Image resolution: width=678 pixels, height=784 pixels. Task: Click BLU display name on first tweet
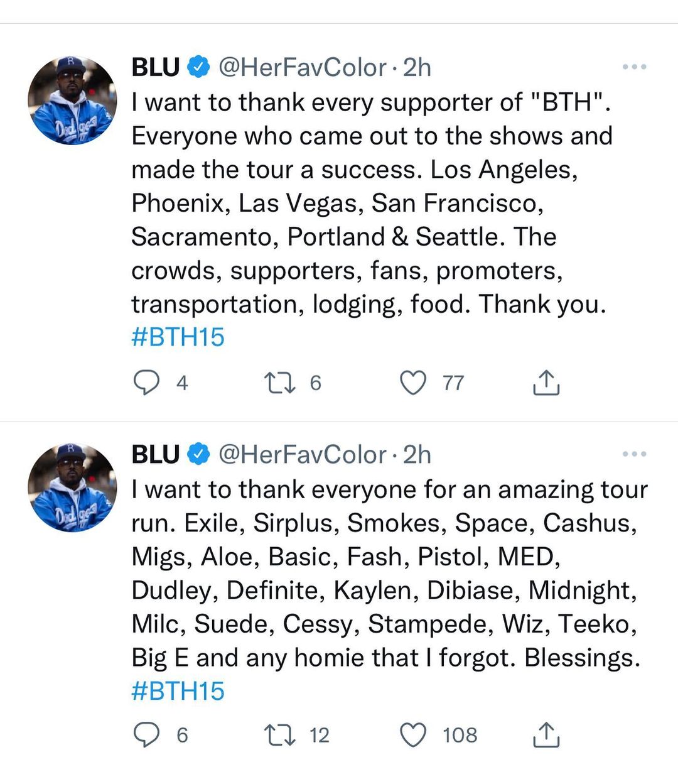(156, 67)
